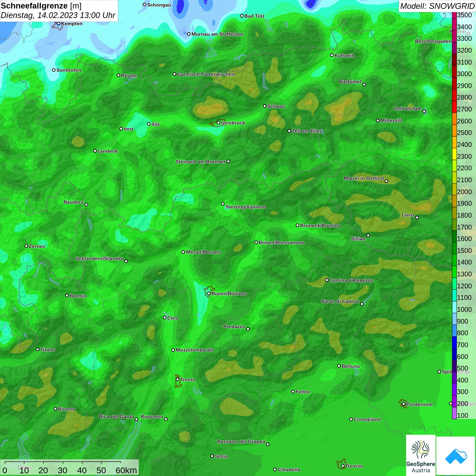Click the 'Cittadella' label
The width and height of the screenshot is (476, 476).
(x=289, y=470)
